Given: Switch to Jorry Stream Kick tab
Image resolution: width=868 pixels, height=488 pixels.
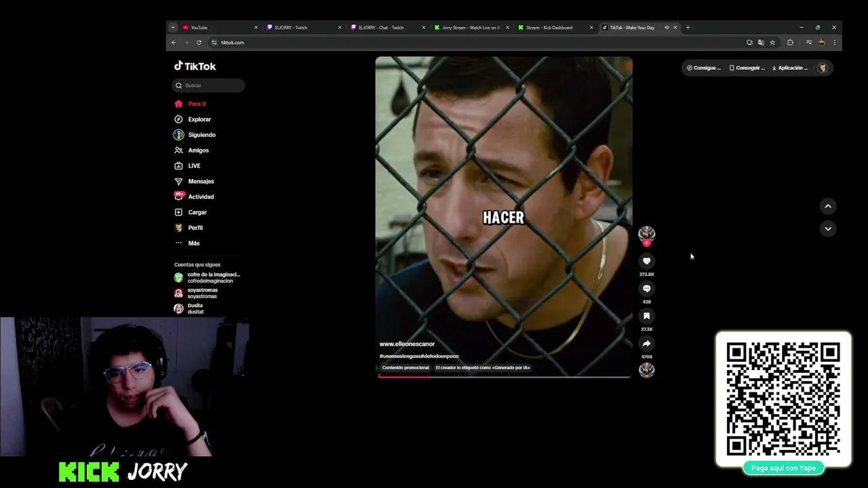Looking at the screenshot, I should click(471, 28).
